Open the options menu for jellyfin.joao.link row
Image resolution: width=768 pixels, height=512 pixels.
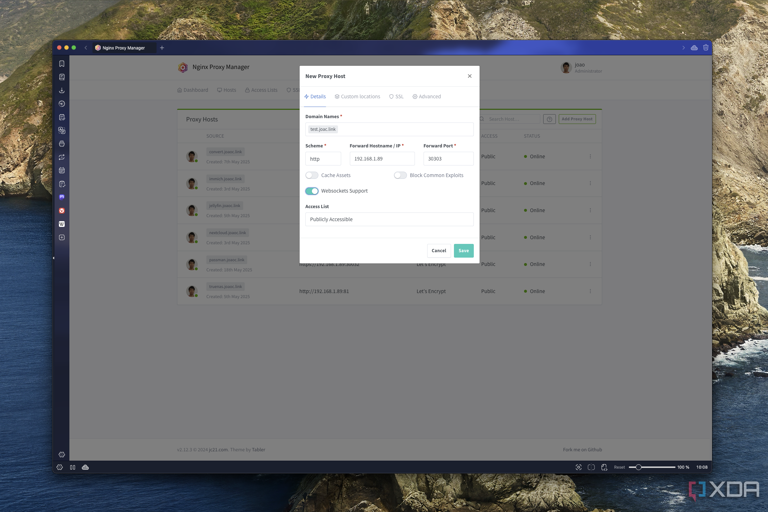pos(590,210)
